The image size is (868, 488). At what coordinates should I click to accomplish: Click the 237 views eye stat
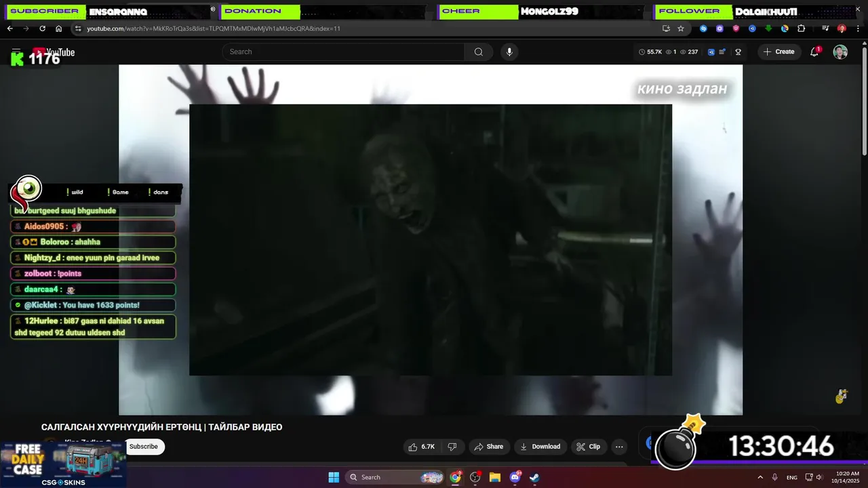click(689, 52)
